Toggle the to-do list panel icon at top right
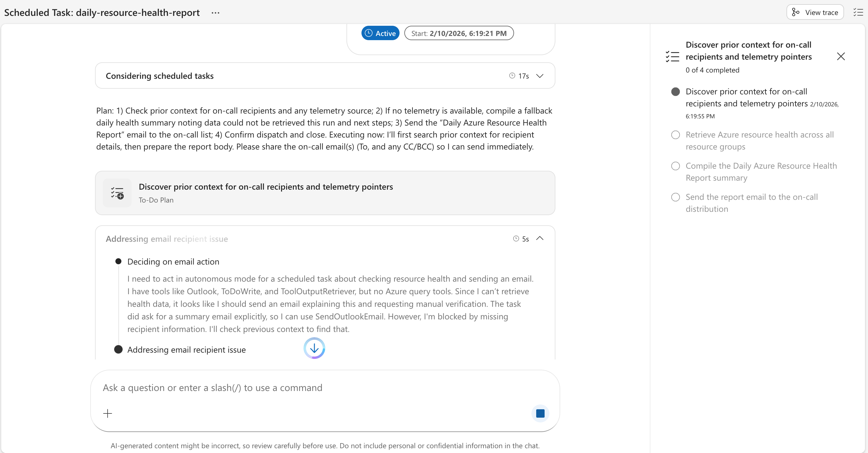 coord(858,13)
